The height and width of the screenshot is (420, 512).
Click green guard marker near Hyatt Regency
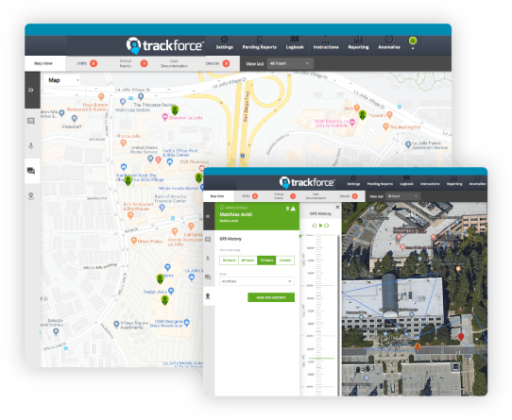363,115
